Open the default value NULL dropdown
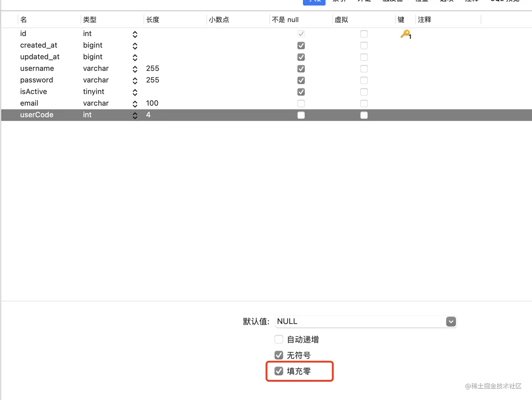 pos(451,322)
